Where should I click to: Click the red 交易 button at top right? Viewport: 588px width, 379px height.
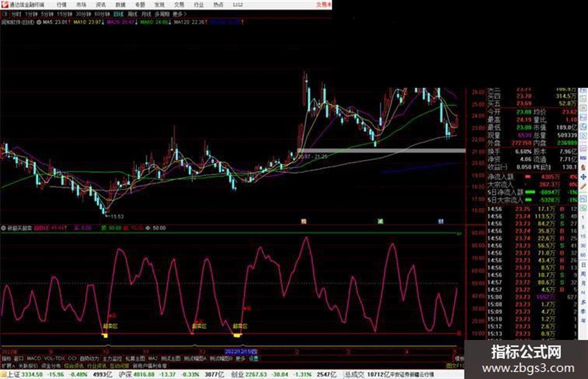pos(324,5)
